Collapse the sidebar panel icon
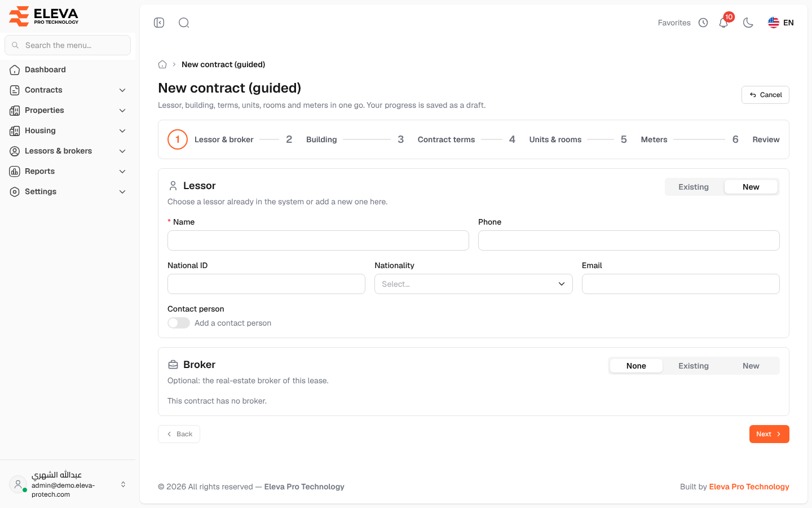Image resolution: width=812 pixels, height=508 pixels. [x=159, y=23]
